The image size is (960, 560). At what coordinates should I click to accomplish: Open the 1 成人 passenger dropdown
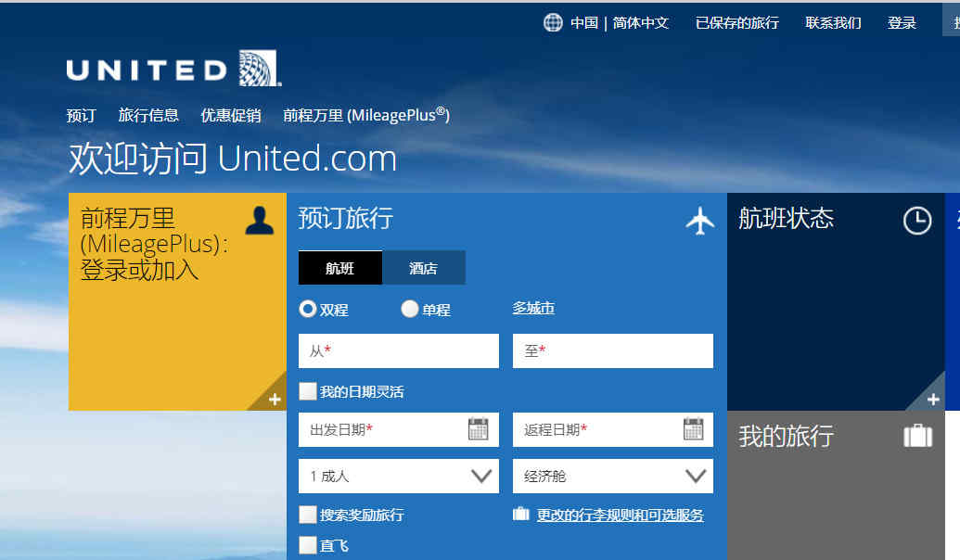click(x=399, y=477)
